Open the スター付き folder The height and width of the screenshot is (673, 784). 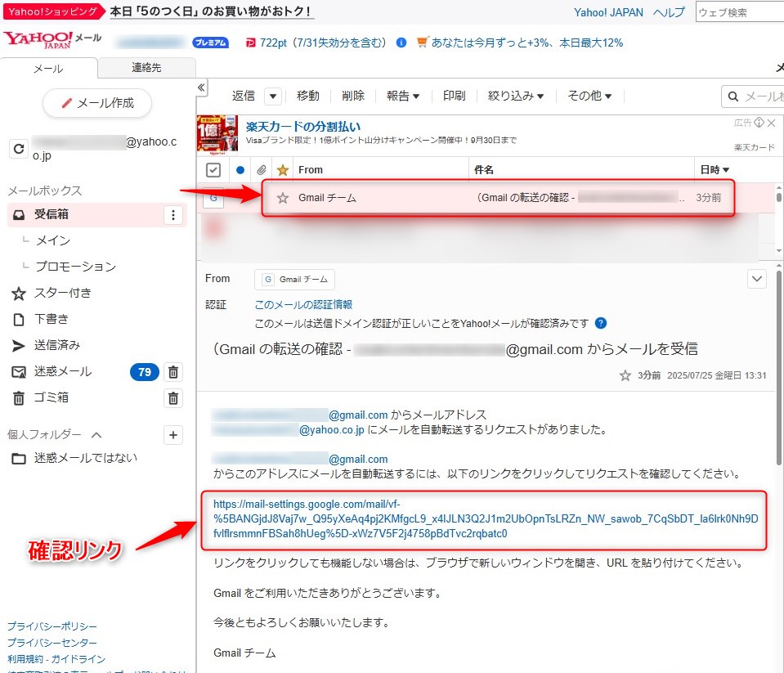(x=62, y=293)
